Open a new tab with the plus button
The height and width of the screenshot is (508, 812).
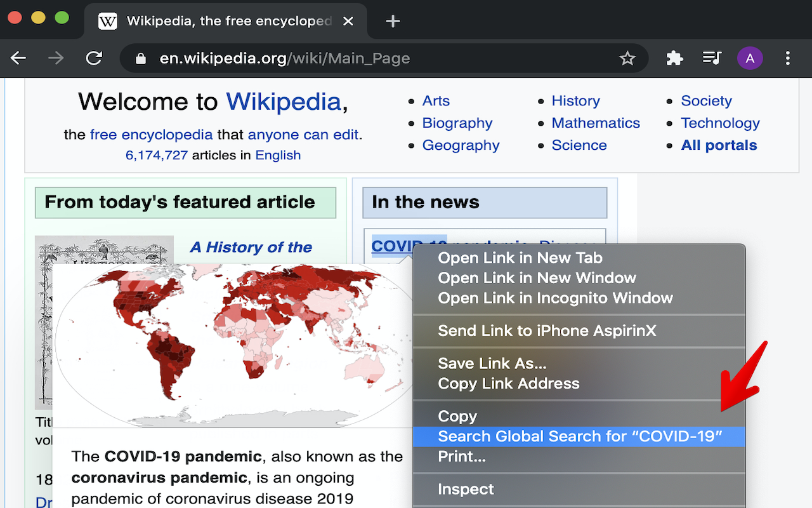393,21
